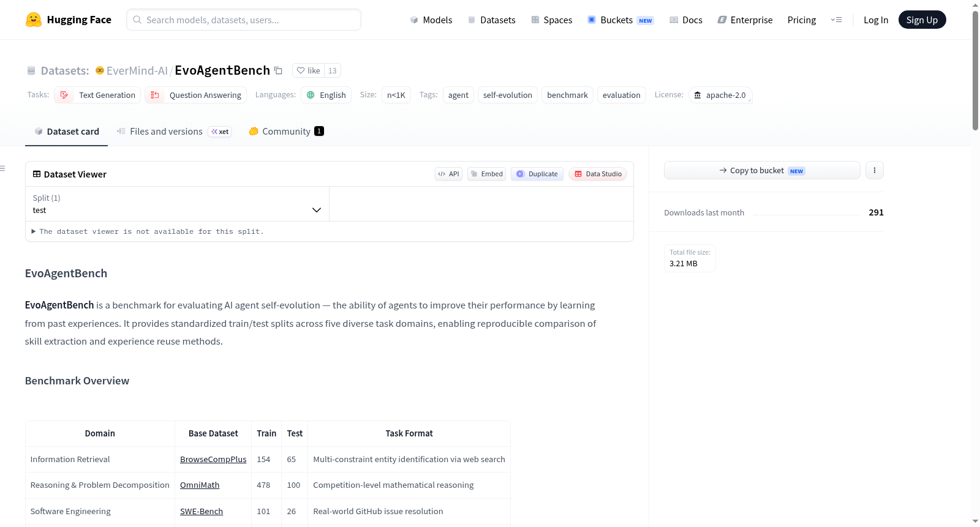Click the Downloads last month value 291
The height and width of the screenshot is (527, 980).
pyautogui.click(x=876, y=212)
